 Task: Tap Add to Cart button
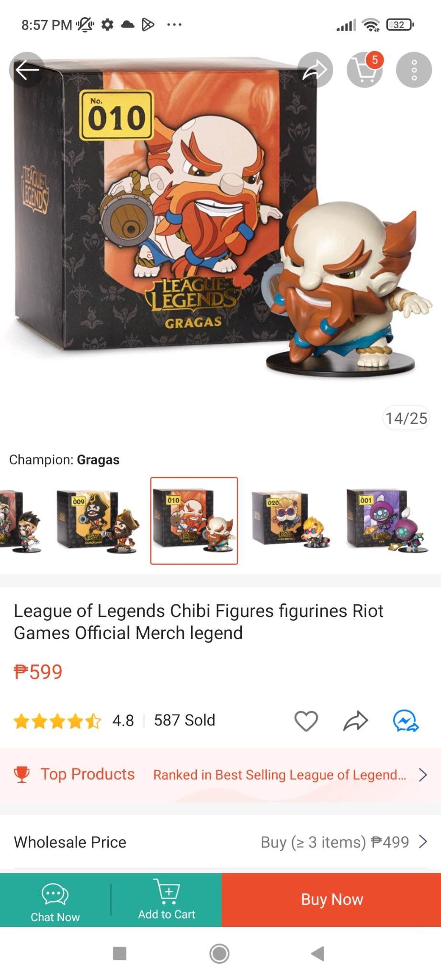167,900
